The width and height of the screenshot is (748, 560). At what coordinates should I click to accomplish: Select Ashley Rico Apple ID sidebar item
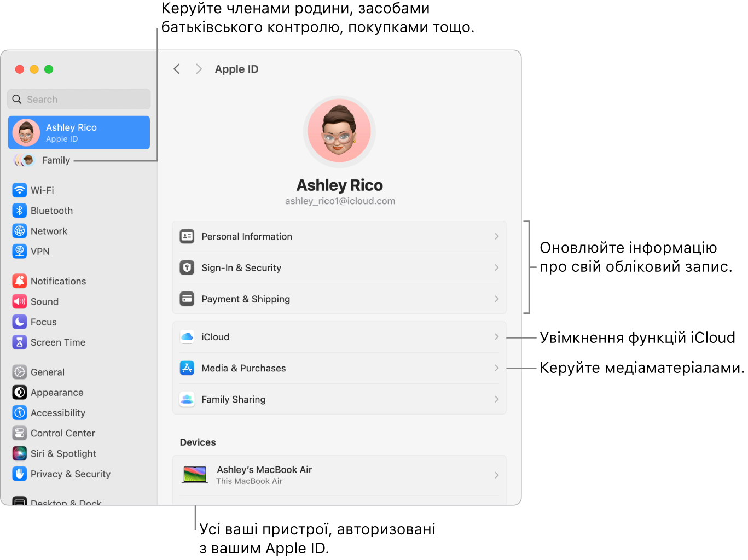click(79, 132)
